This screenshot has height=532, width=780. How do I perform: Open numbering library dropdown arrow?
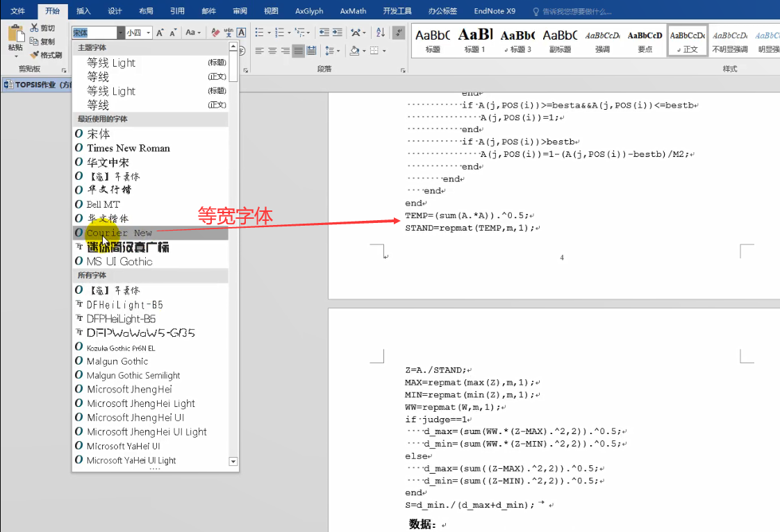pos(289,33)
